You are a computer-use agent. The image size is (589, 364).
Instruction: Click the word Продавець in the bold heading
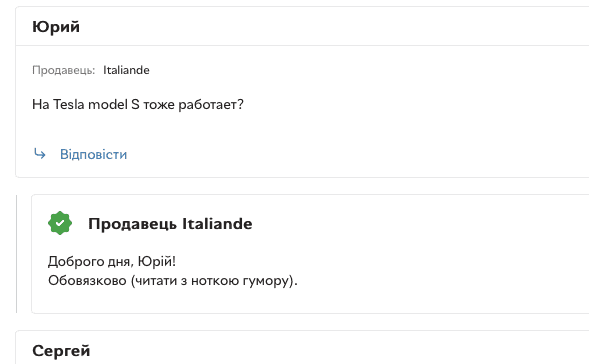coord(132,224)
